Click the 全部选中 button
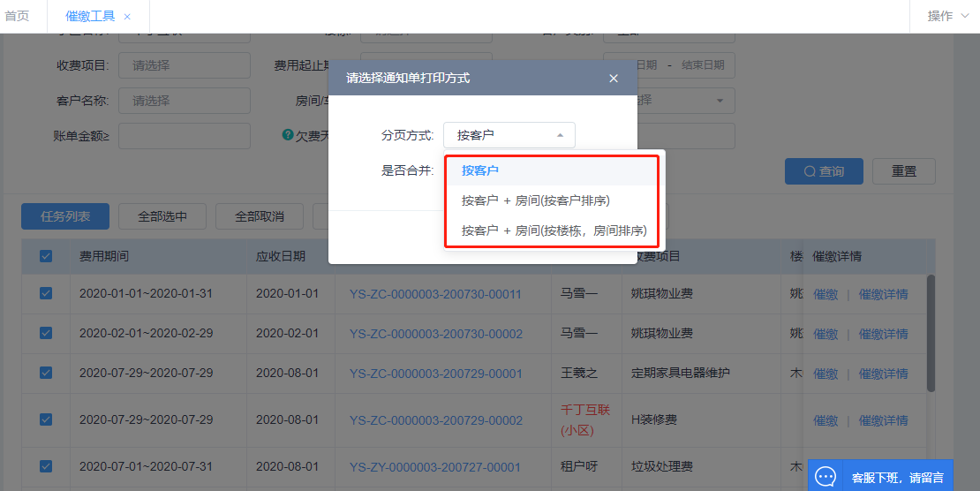Viewport: 980px width, 491px height. click(162, 216)
